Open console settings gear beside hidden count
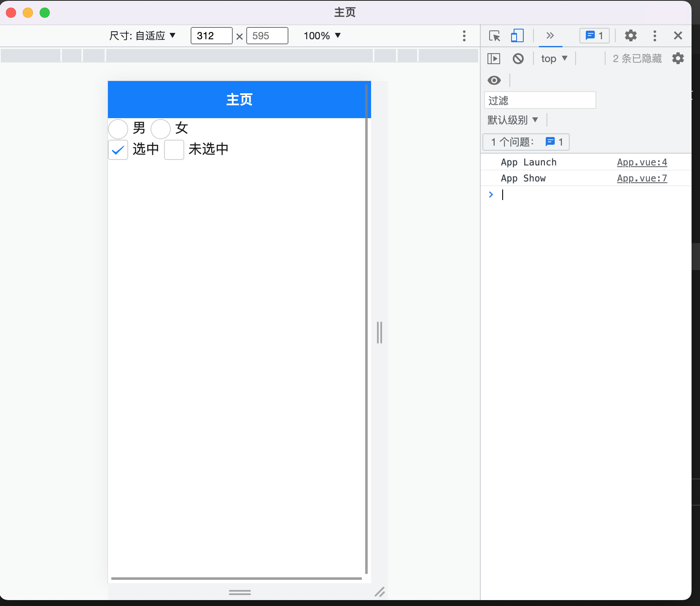This screenshot has height=606, width=700. click(678, 58)
